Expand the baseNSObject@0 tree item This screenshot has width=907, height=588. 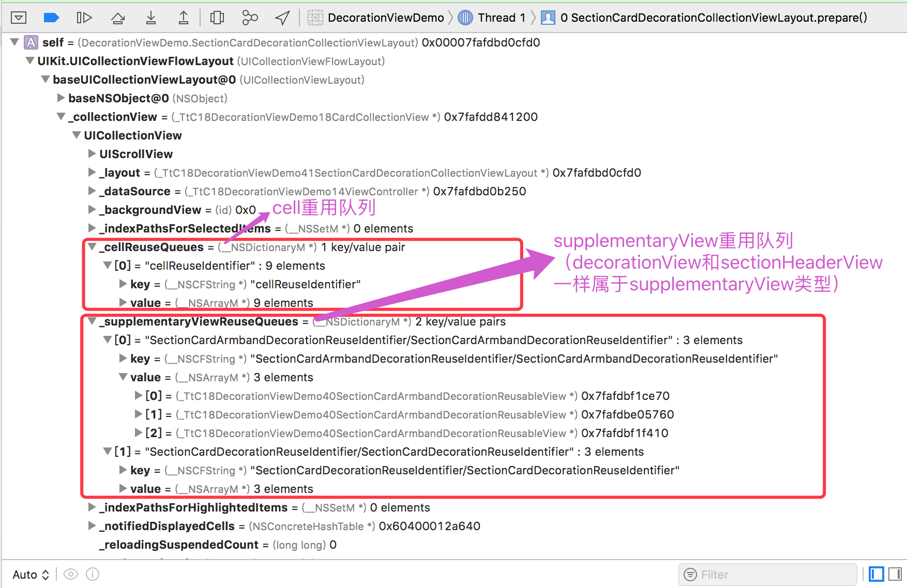point(61,98)
